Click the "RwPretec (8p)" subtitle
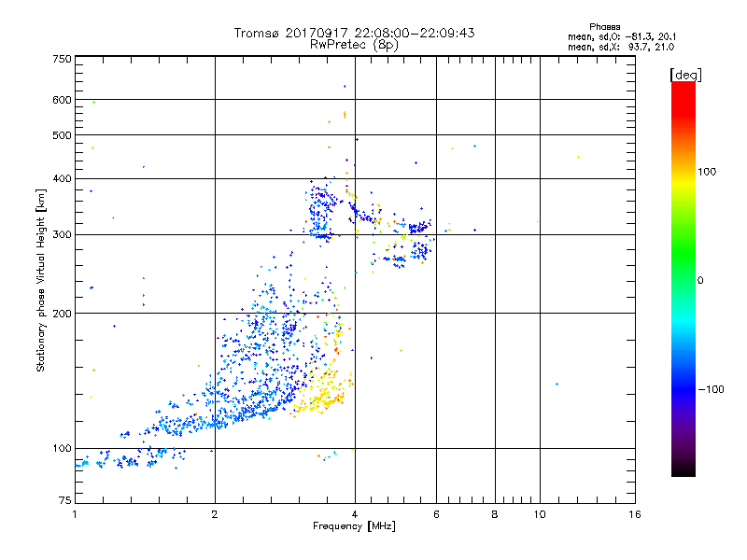Image resolution: width=747 pixels, height=560 pixels. click(x=354, y=45)
